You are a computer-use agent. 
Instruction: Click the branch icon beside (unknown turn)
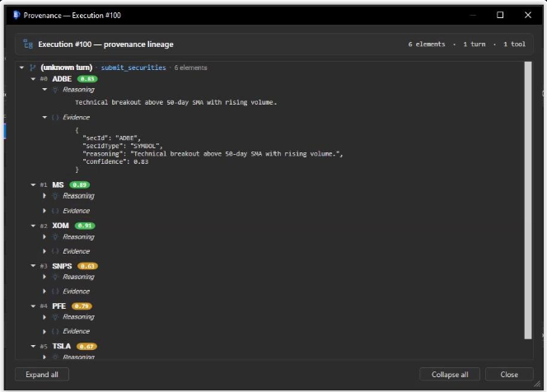tap(32, 68)
